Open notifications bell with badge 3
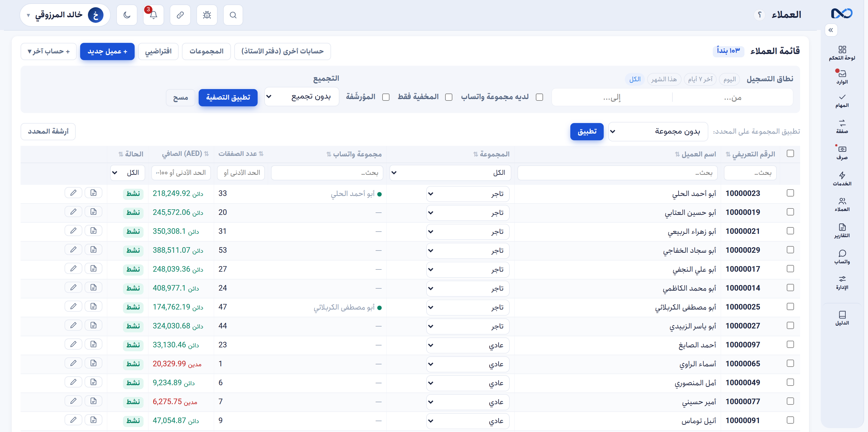The image size is (868, 432). pyautogui.click(x=153, y=15)
